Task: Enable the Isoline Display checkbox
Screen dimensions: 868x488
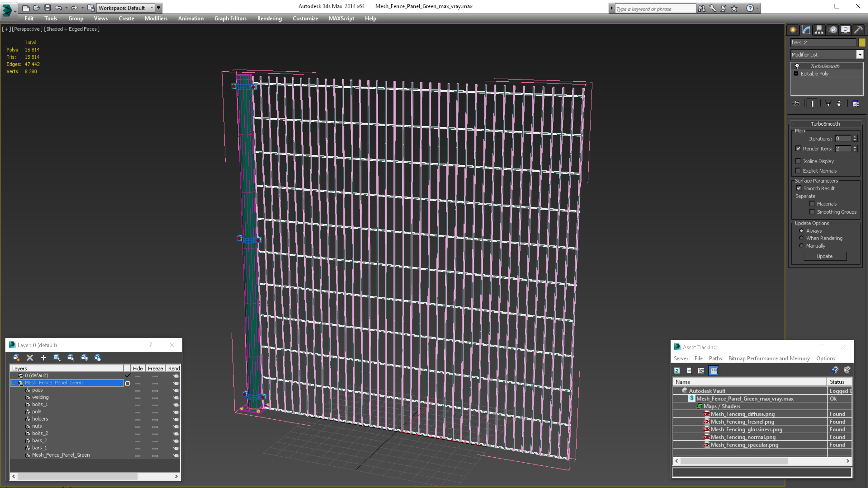Action: tap(798, 161)
